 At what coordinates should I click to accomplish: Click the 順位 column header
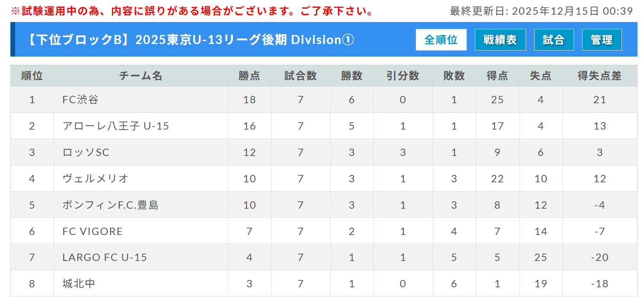[x=32, y=76]
